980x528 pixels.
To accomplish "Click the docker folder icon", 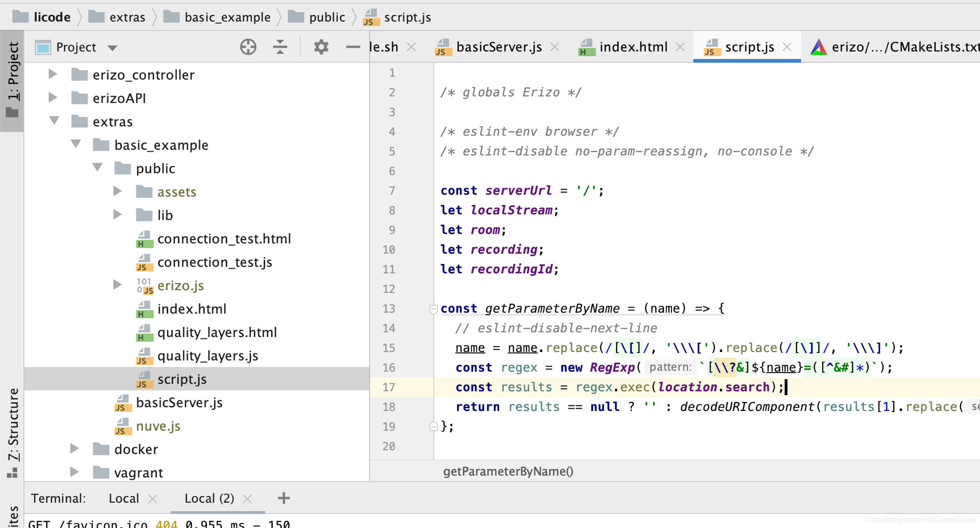I will (101, 448).
